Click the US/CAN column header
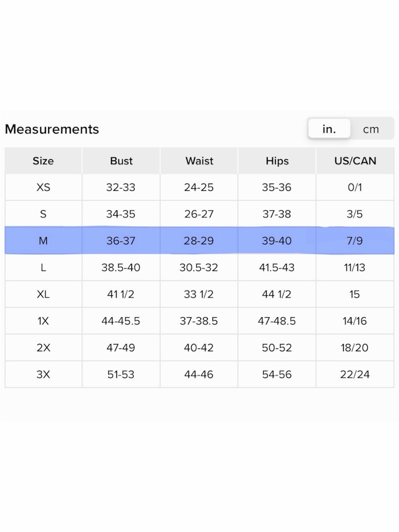 [355, 161]
